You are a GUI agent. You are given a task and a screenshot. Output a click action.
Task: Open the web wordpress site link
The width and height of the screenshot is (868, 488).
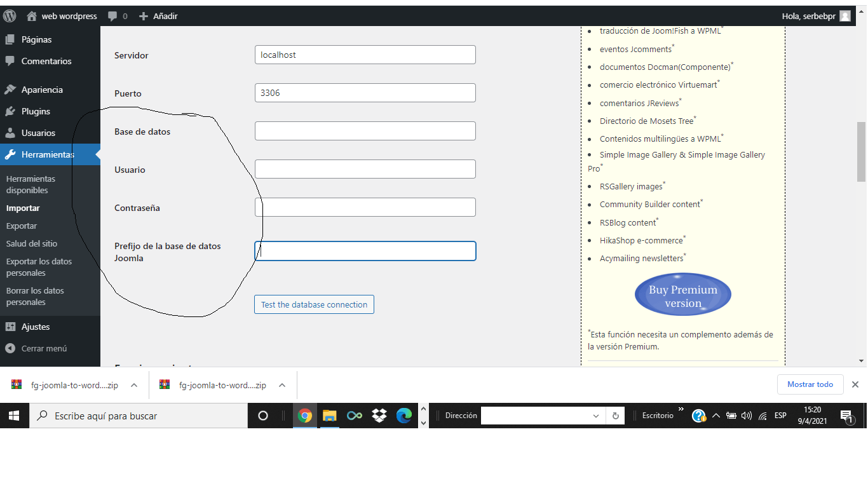[62, 16]
